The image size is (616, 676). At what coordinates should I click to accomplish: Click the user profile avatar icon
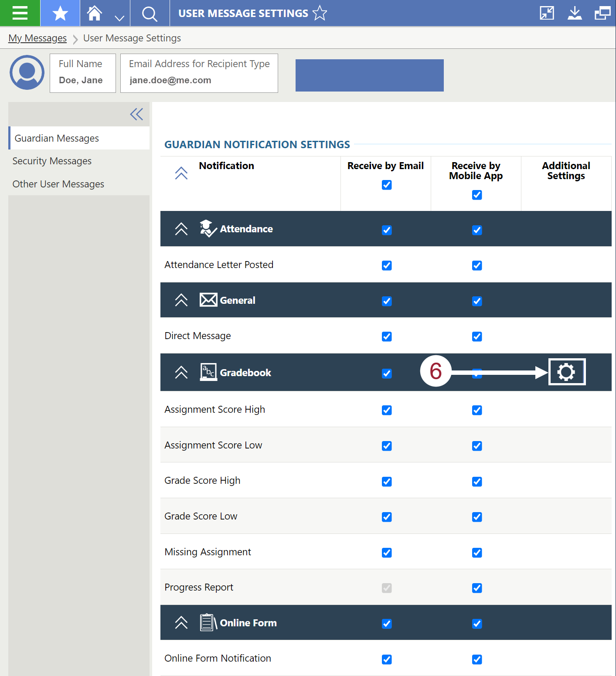27,73
